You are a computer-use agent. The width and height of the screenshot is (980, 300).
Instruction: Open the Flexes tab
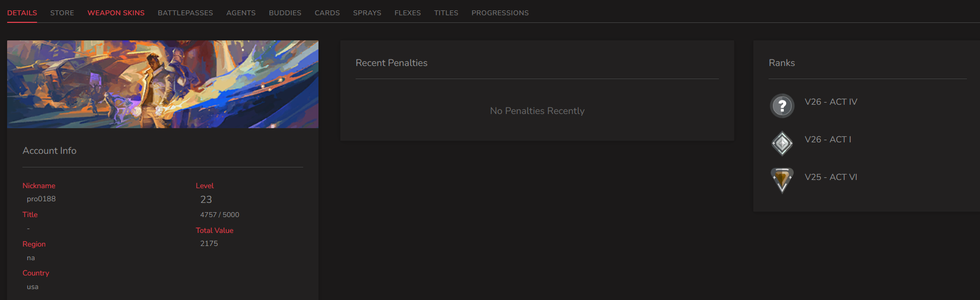click(x=408, y=13)
